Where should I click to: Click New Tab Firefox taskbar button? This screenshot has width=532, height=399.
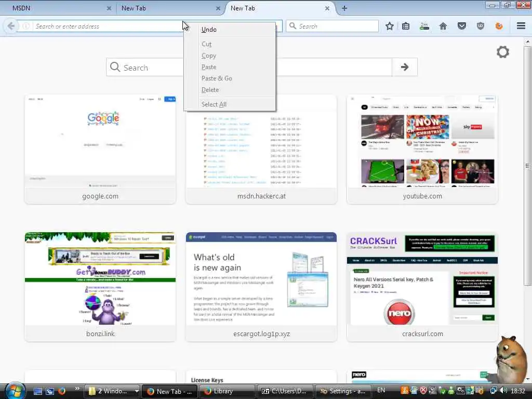pyautogui.click(x=169, y=391)
